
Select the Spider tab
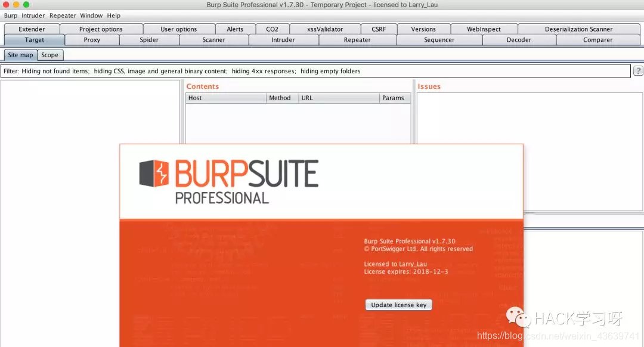pyautogui.click(x=149, y=40)
